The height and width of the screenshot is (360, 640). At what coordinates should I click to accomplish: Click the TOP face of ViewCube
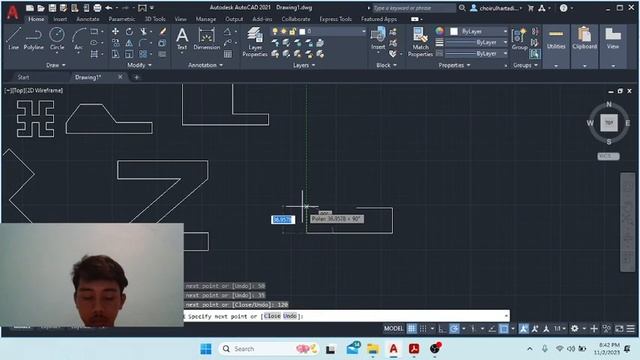609,122
